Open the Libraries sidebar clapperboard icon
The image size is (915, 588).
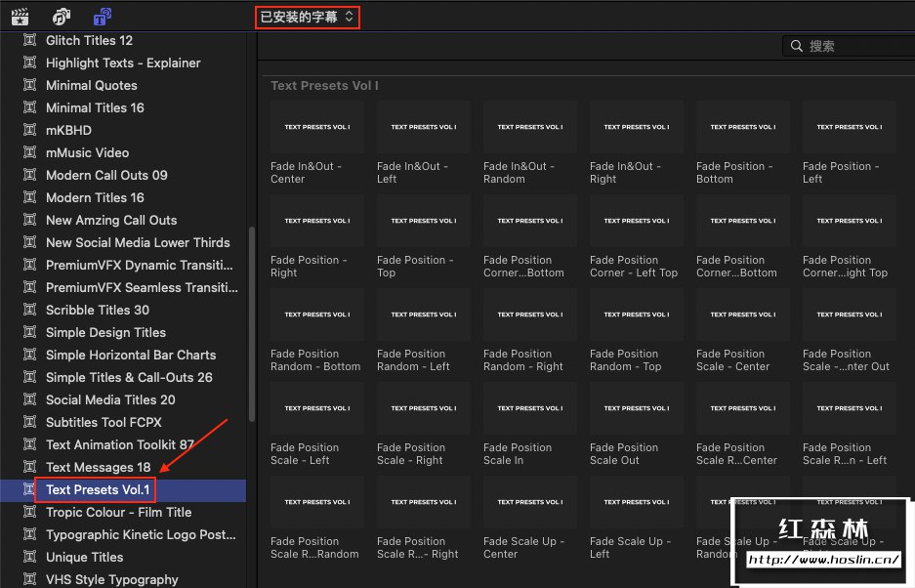coord(20,17)
